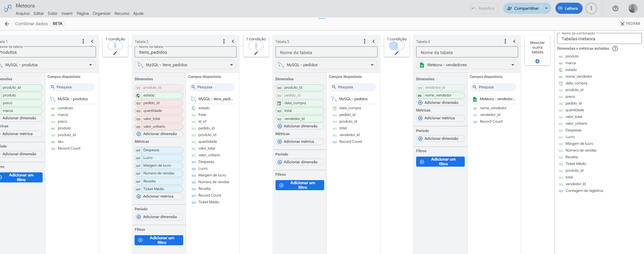
Task: Open the three-dot menu for Tabela 2
Action: coord(224,41)
